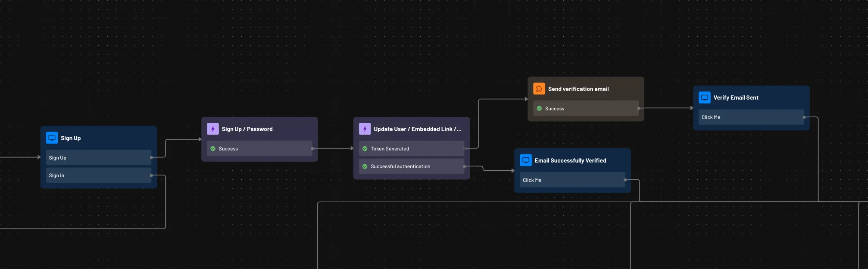Click green check icon in Send verification email Success row

coord(539,109)
